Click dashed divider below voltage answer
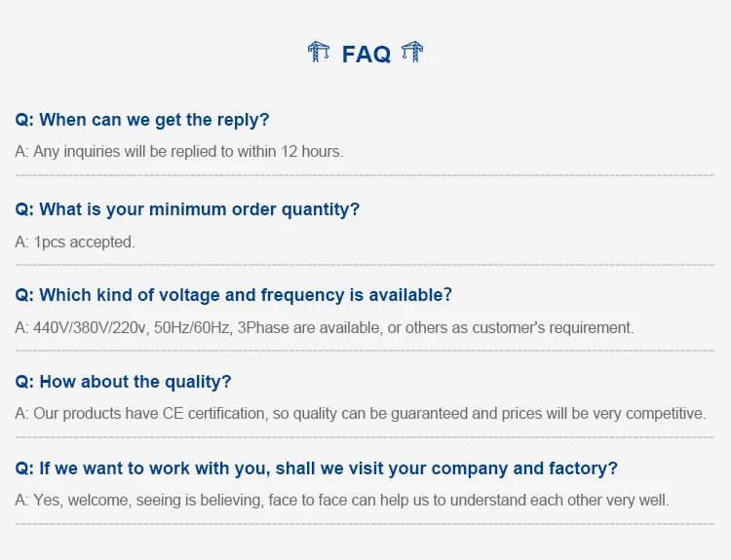The width and height of the screenshot is (731, 560). pos(365,351)
